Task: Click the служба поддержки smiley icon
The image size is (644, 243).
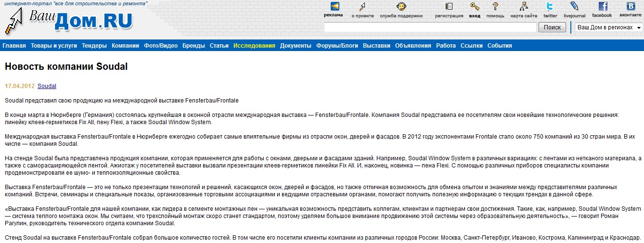Action: [x=401, y=6]
